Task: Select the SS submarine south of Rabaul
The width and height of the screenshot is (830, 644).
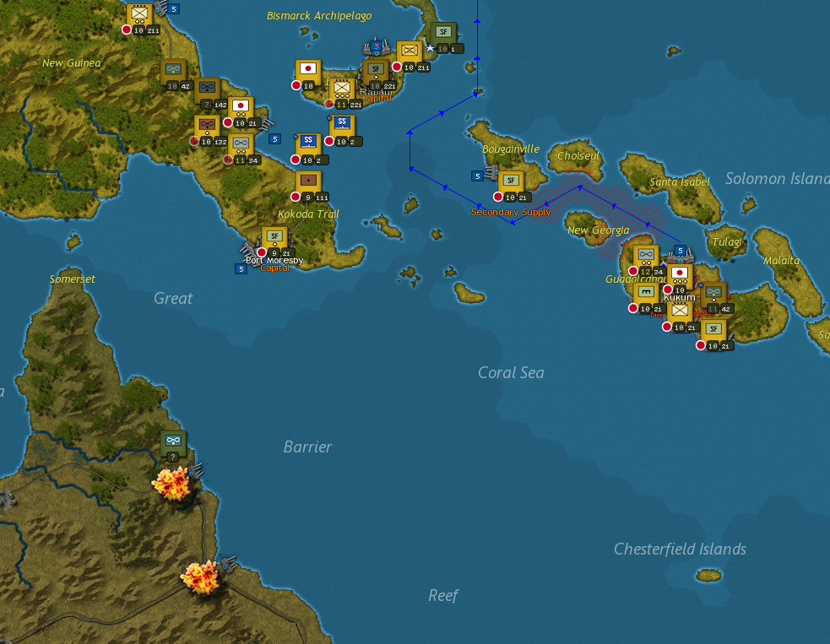Action: pyautogui.click(x=342, y=127)
